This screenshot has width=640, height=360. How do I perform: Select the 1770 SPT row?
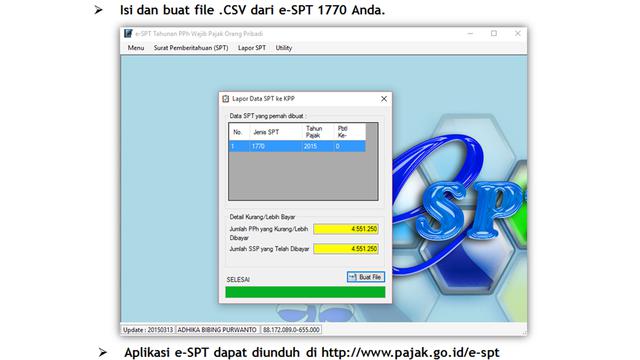point(297,146)
